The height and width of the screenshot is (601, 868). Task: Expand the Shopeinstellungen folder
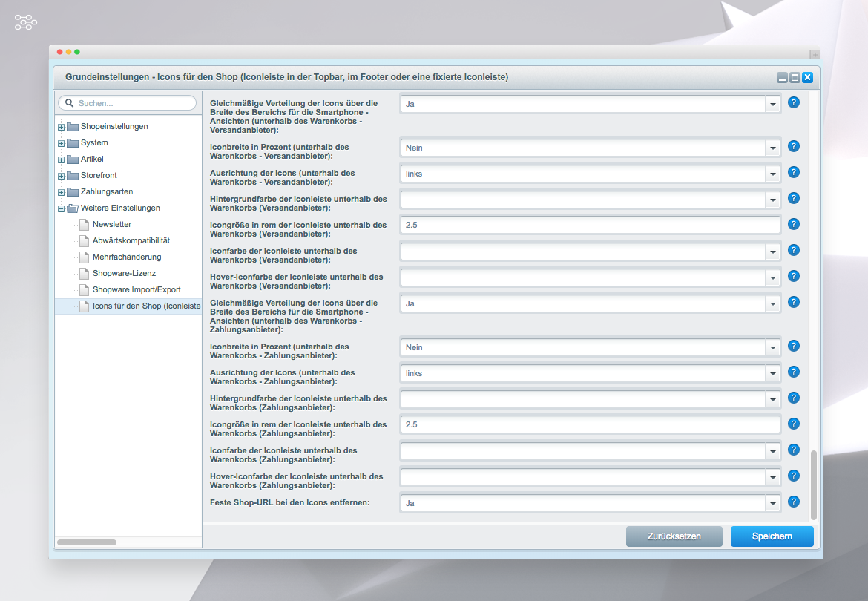tap(61, 128)
